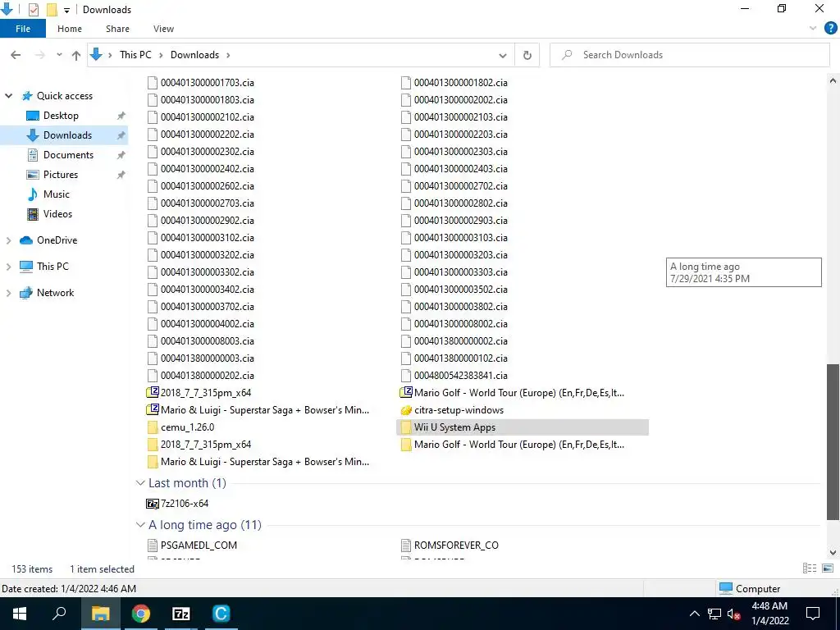The width and height of the screenshot is (840, 630).
Task: Select Videos in the navigation pane
Action: point(57,214)
